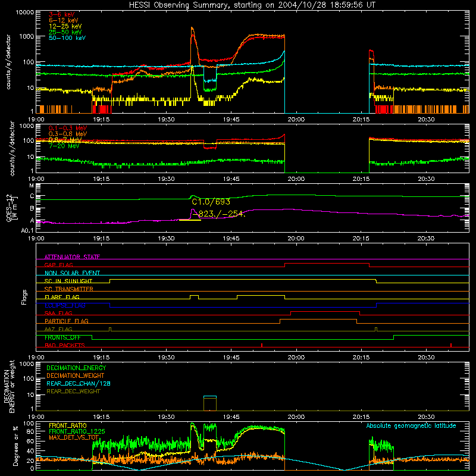Click the DECIMATION ENERGY or weight axis label
The width and height of the screenshot is (476, 476).
(x=9, y=387)
